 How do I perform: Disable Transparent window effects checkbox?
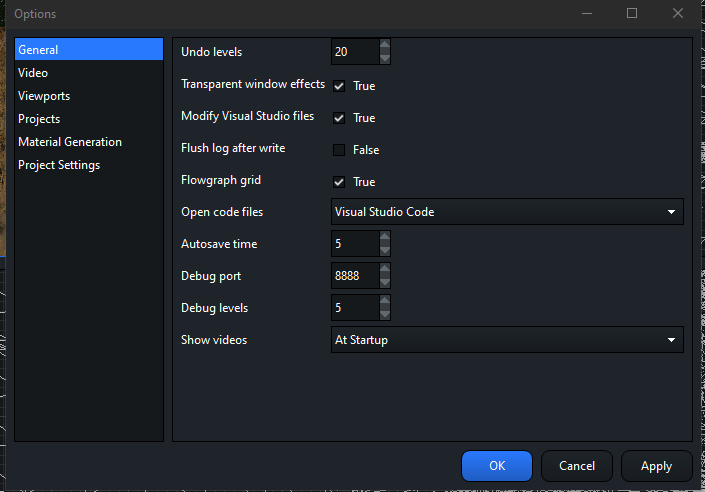coord(339,86)
